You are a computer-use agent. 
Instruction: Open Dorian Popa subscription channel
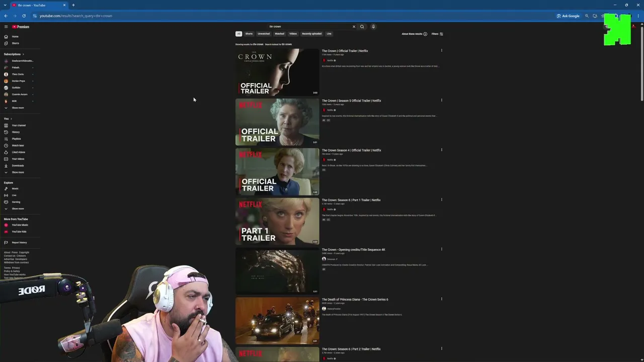18,81
